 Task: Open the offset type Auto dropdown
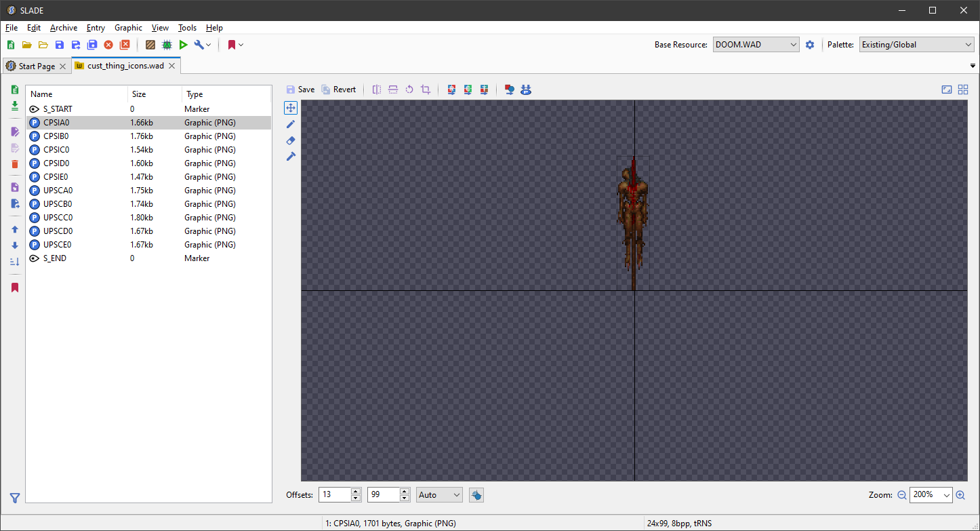coord(439,495)
